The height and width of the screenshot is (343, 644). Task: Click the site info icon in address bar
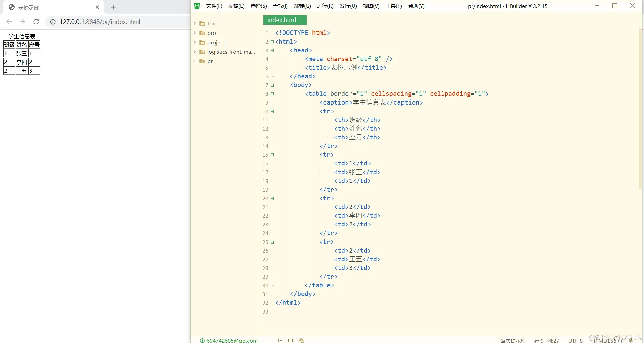point(53,22)
